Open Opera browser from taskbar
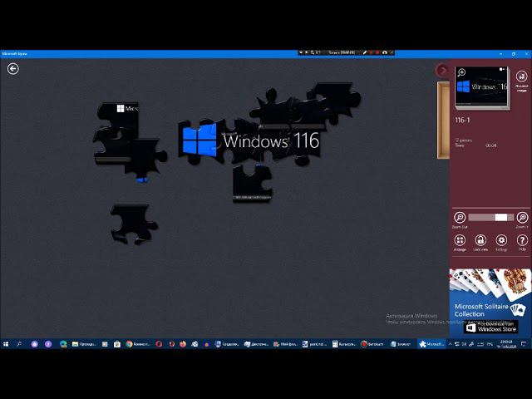Viewport: 532px width, 399px height. [159, 344]
